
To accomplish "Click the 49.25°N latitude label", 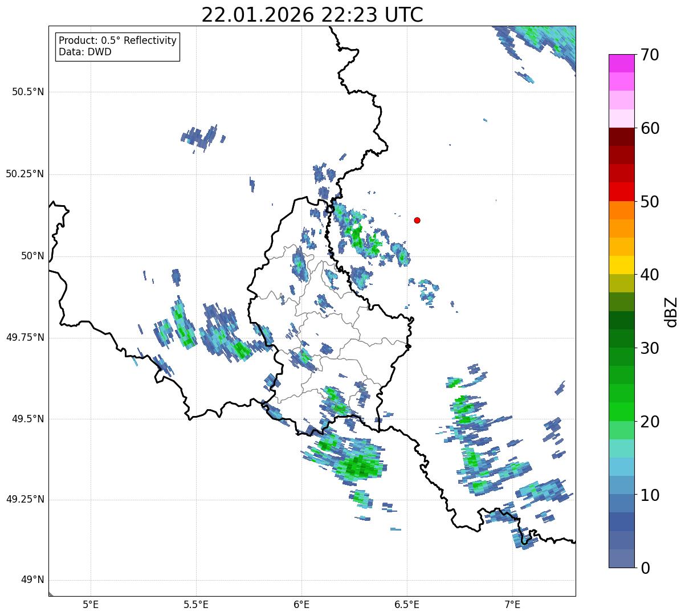I will pyautogui.click(x=25, y=499).
